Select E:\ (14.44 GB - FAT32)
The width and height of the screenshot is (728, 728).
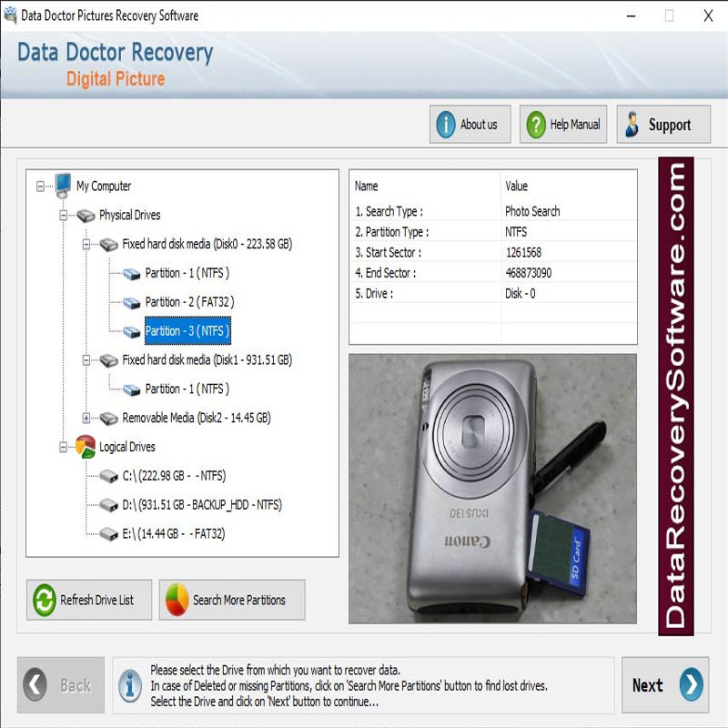tap(174, 534)
